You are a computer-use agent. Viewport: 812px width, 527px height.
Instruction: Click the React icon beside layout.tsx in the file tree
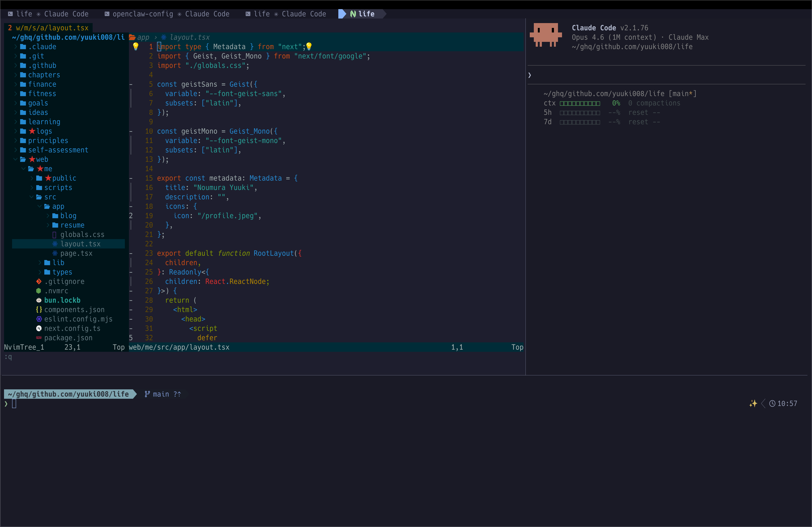coord(55,244)
